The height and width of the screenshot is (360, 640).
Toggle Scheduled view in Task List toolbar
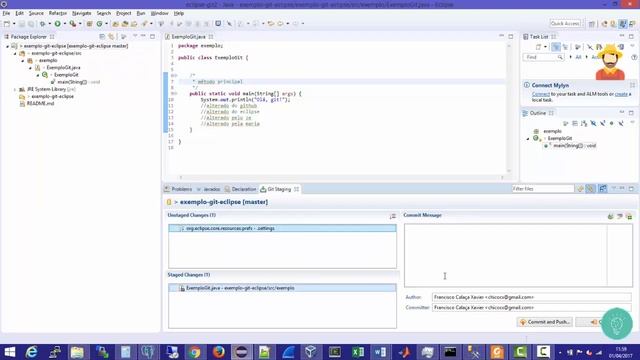(x=565, y=47)
